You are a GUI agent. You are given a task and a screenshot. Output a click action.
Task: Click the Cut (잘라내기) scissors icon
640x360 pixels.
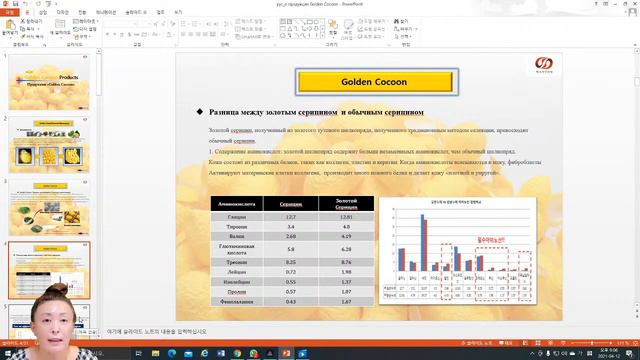pos(22,21)
